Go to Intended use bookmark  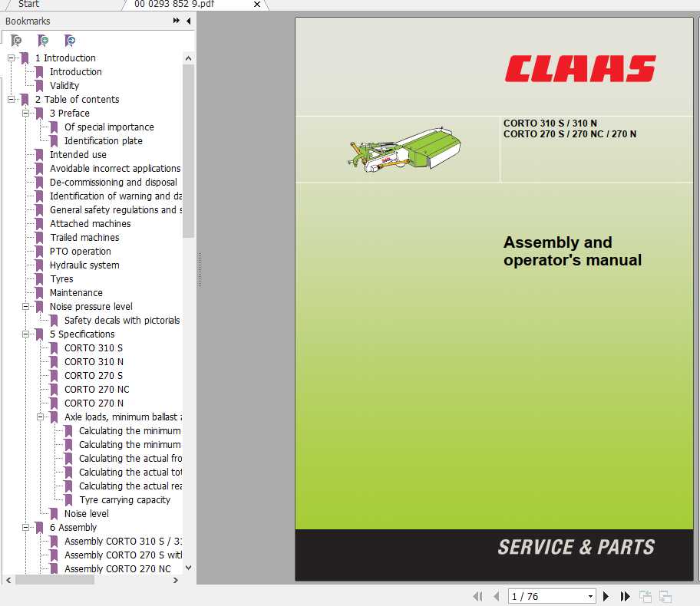78,155
